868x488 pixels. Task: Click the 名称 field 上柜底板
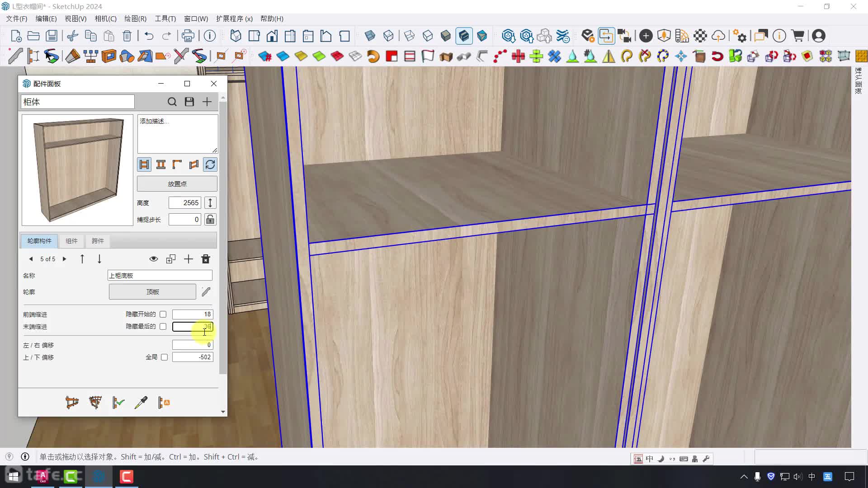[160, 276]
